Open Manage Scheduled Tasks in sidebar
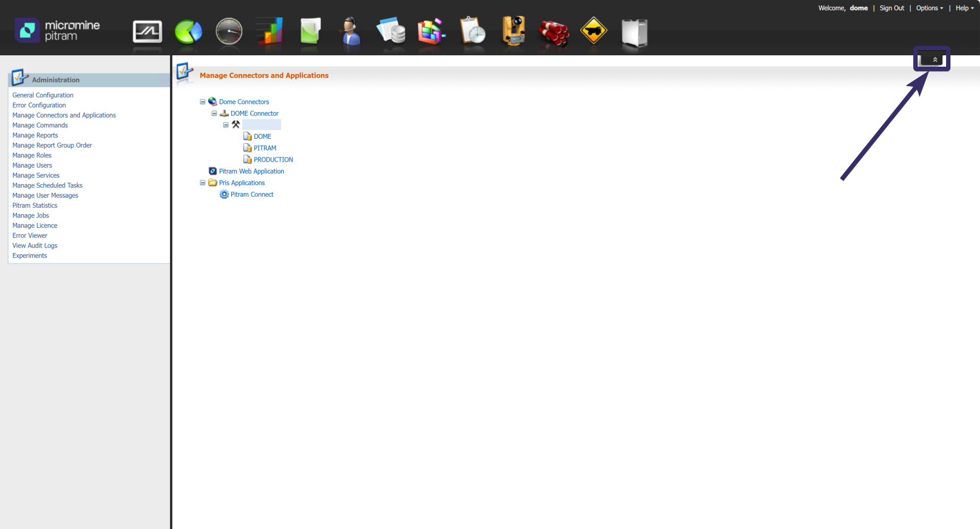Screen dimensions: 980x529 [x=48, y=185]
